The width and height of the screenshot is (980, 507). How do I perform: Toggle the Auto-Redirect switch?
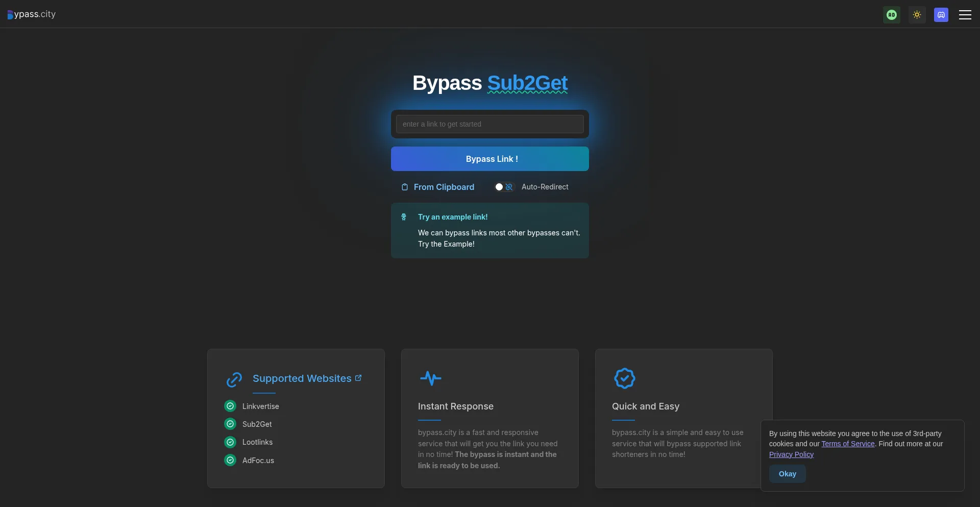(504, 187)
